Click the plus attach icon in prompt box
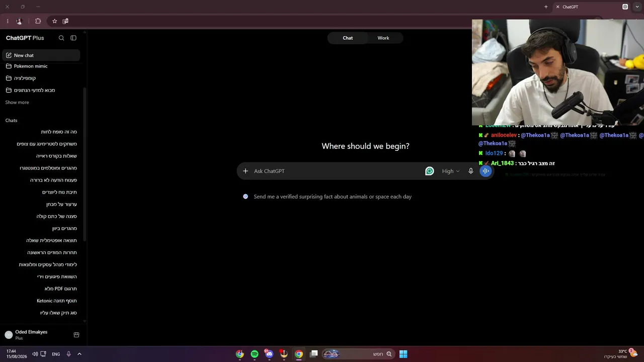 [x=246, y=171]
